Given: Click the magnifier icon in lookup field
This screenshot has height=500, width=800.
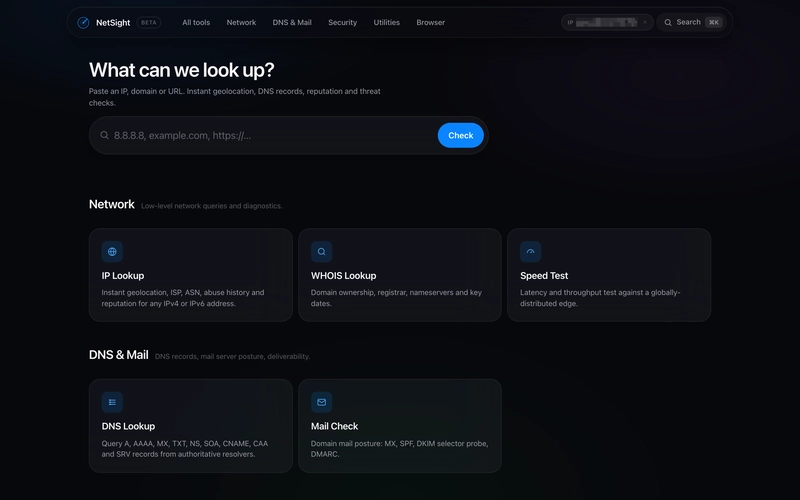Looking at the screenshot, I should point(104,135).
